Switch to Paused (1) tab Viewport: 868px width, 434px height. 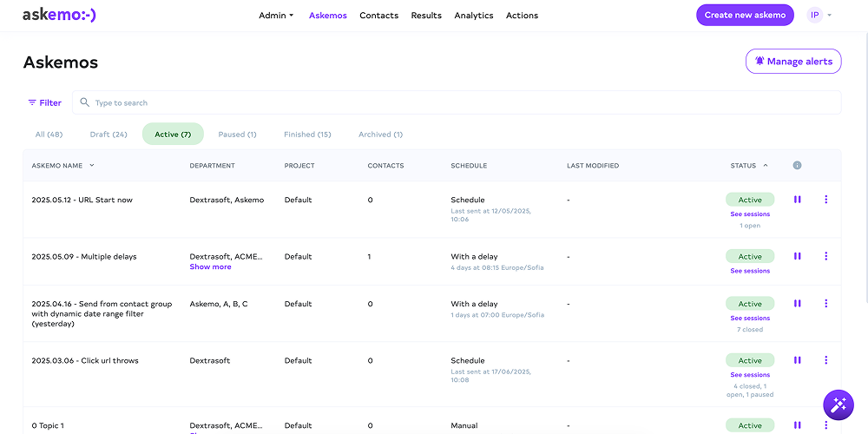(238, 134)
